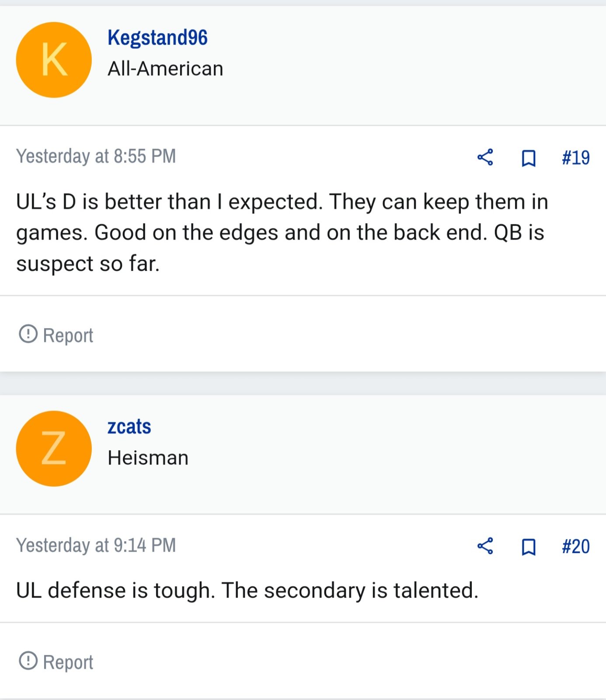Select text of UL's D post body

click(282, 233)
